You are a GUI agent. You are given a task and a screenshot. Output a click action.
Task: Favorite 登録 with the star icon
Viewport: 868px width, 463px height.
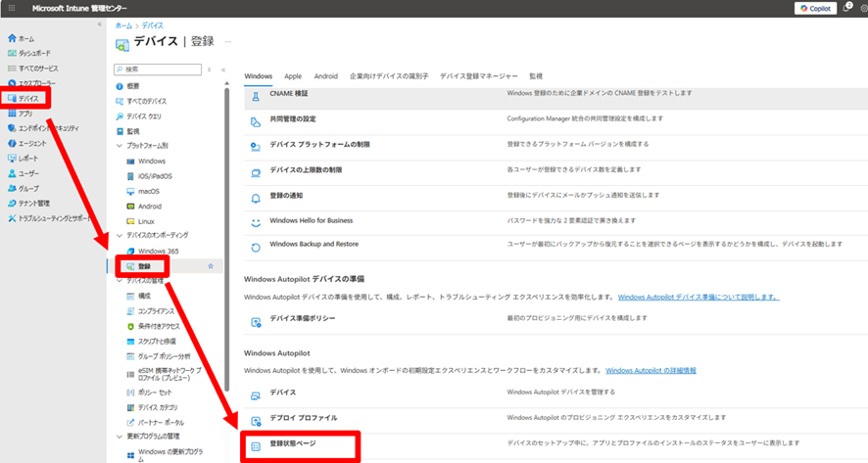211,266
